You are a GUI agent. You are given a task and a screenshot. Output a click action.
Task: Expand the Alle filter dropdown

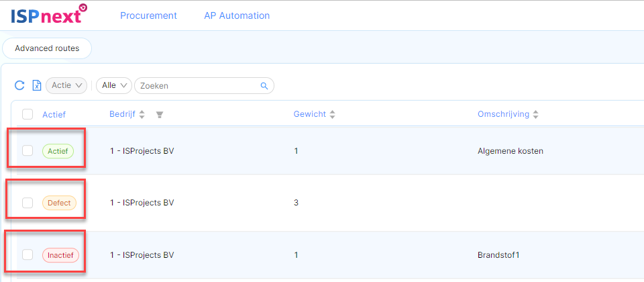(114, 85)
